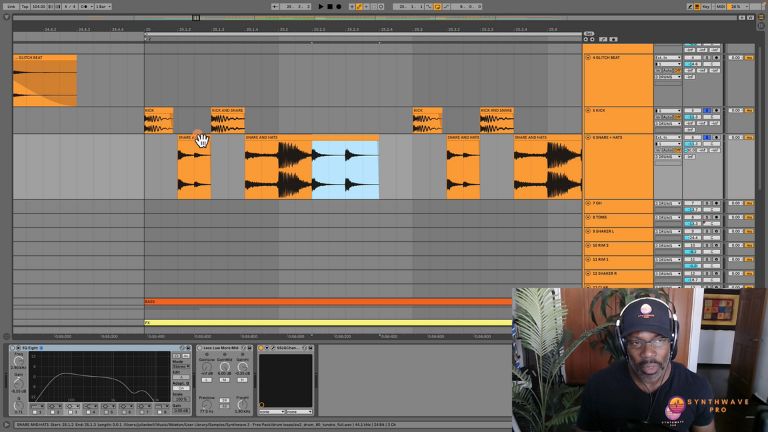The width and height of the screenshot is (768, 432).
Task: Open the SNARE + HATS input type dropdown
Action: coord(668,138)
